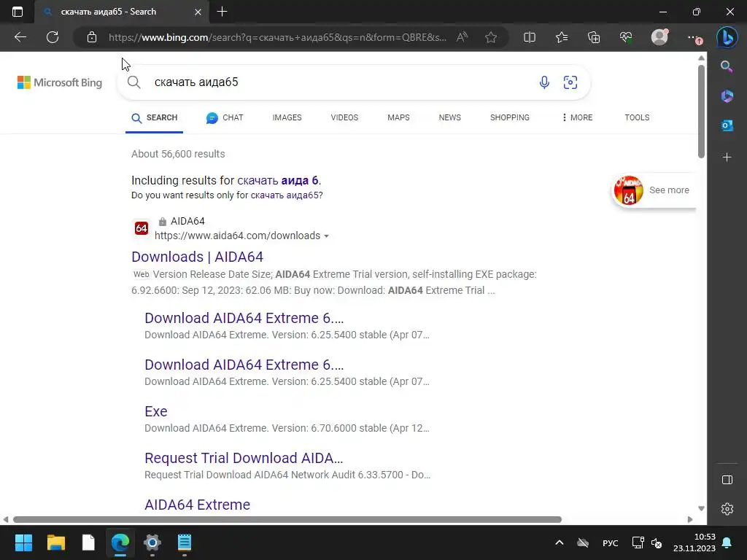
Task: Expand aida64.com URL dropdown arrow
Action: (x=326, y=236)
